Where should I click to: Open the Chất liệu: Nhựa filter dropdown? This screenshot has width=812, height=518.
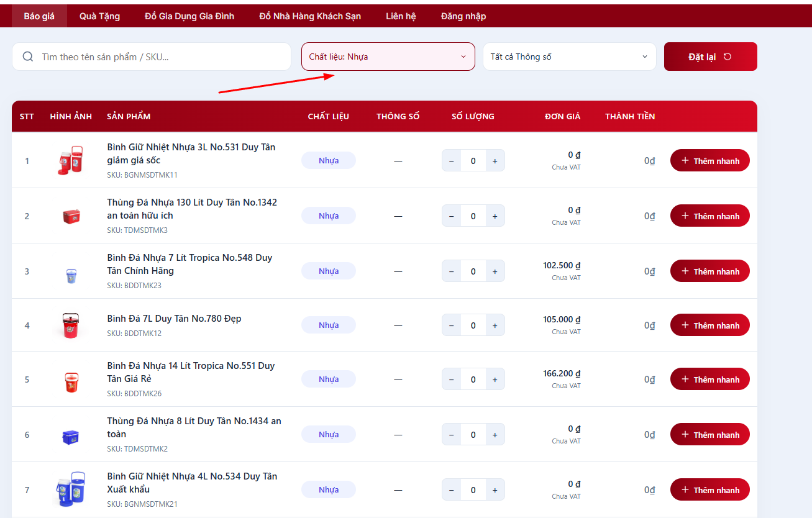pos(388,57)
